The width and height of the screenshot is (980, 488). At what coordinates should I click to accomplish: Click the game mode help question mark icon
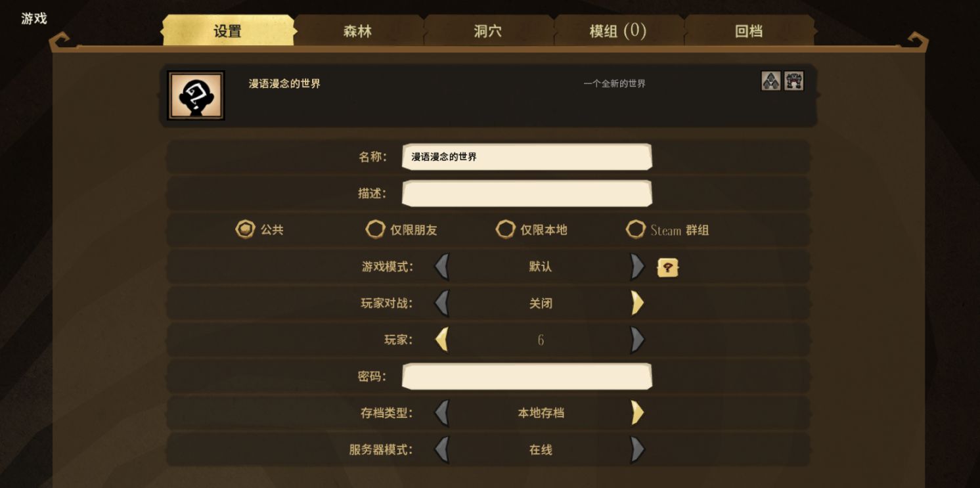click(x=668, y=267)
